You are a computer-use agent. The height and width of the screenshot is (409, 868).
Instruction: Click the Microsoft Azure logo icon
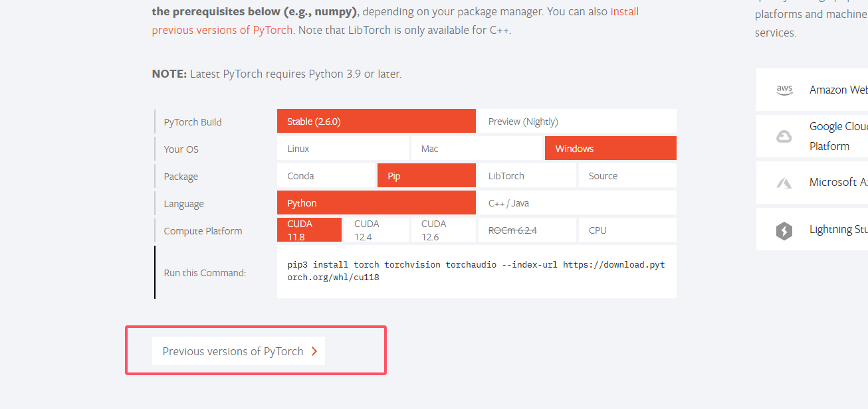784,183
